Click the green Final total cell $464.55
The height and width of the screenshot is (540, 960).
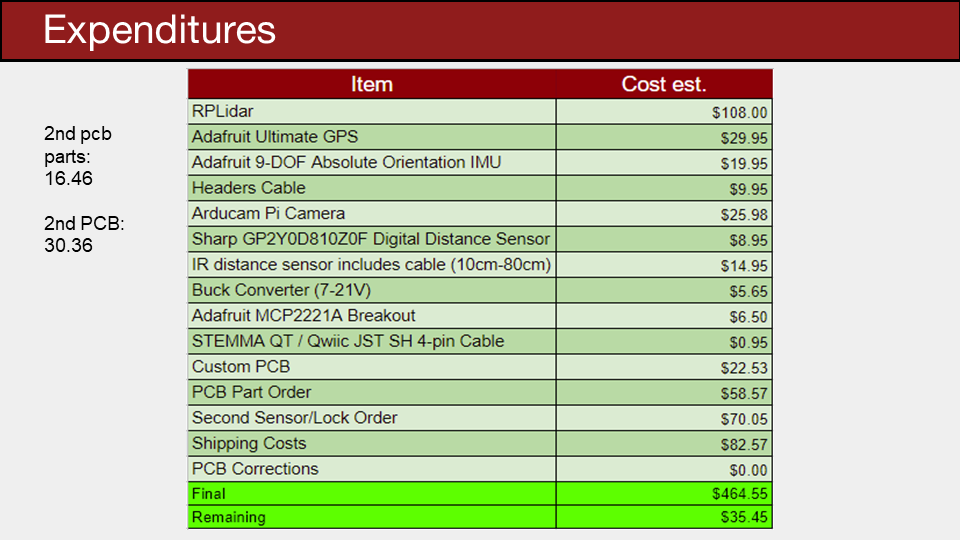[x=664, y=493]
